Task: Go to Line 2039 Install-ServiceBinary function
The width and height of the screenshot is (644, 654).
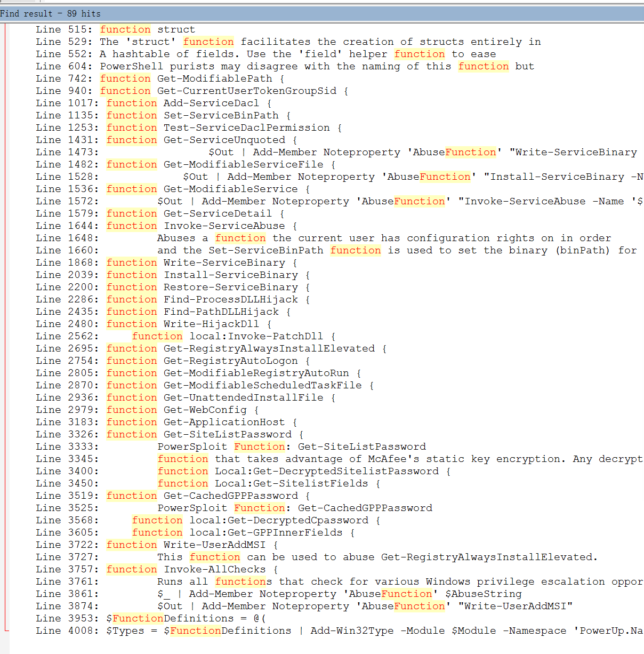Action: (173, 275)
